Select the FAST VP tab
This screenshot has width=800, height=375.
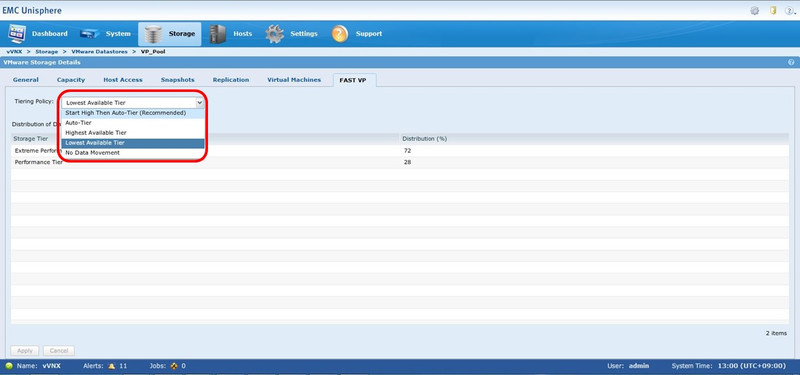[x=354, y=80]
